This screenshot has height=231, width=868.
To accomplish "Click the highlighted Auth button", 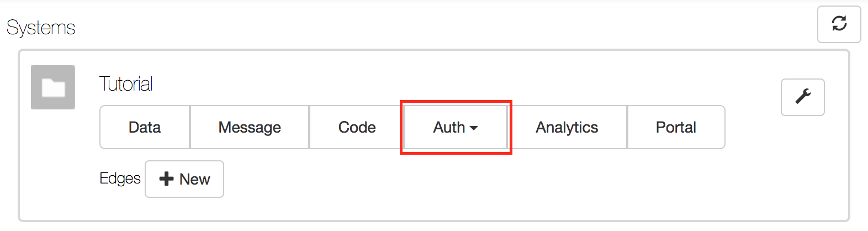I will coord(456,127).
